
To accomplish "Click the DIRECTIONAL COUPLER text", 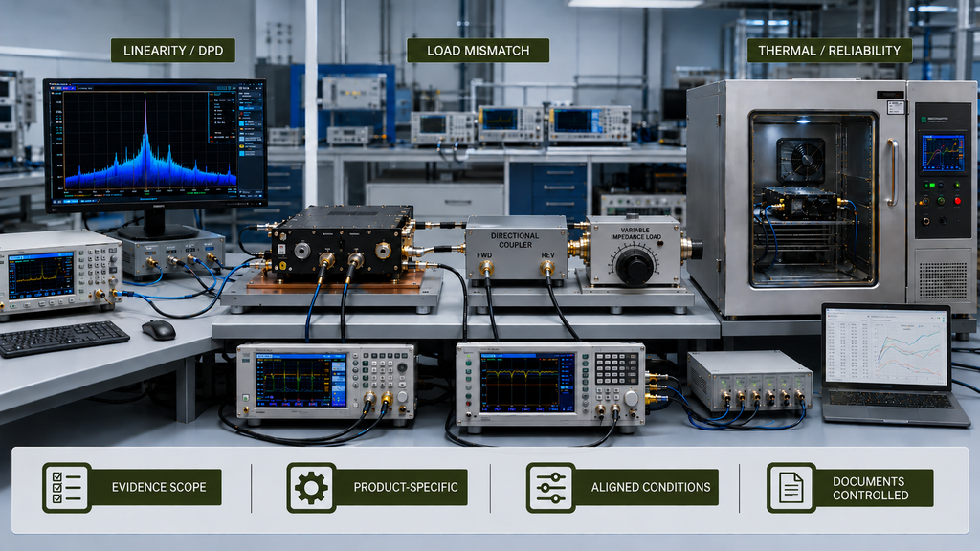I will [x=514, y=240].
